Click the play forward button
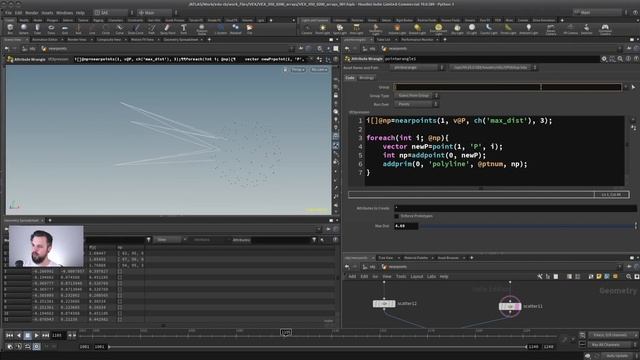640x360 pixels. click(36, 335)
